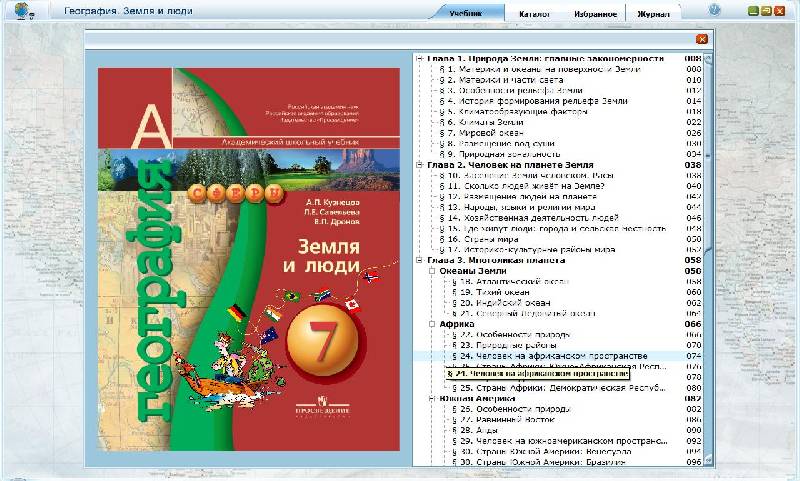Click the contents scrollbar down arrow
Image resolution: width=800 pixels, height=481 pixels.
tap(708, 460)
